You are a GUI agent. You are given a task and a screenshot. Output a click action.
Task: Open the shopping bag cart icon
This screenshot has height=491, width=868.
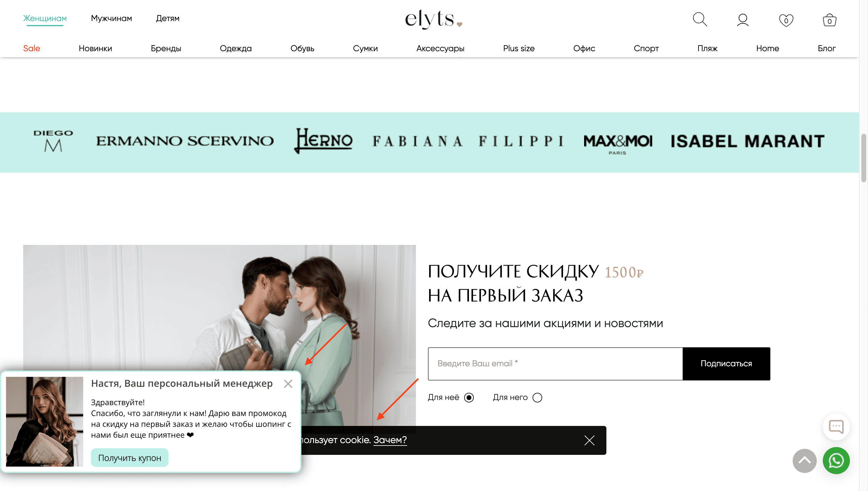click(829, 20)
